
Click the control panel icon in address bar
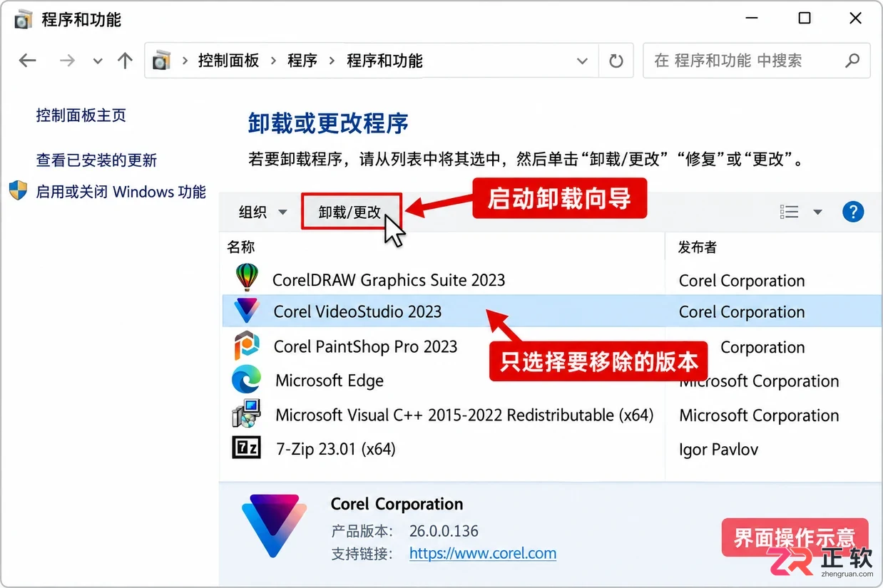162,61
